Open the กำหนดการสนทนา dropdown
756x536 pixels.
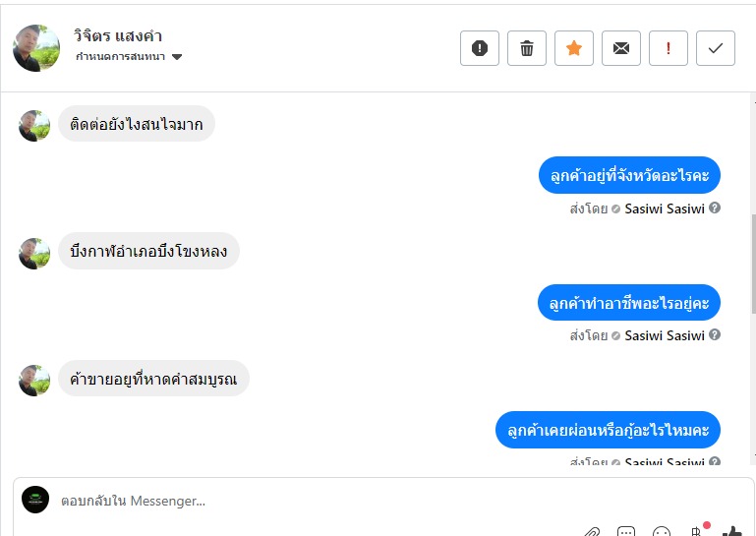(x=129, y=57)
